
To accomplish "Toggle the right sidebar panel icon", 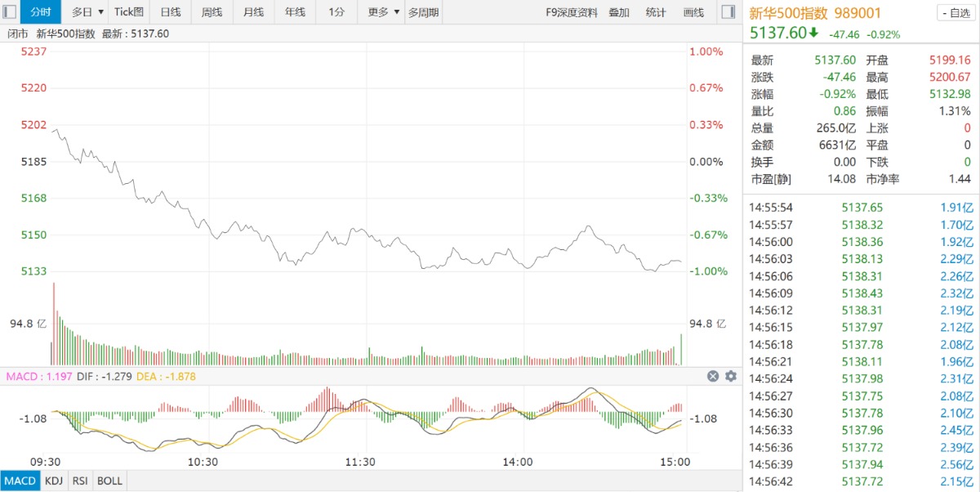I will point(728,12).
